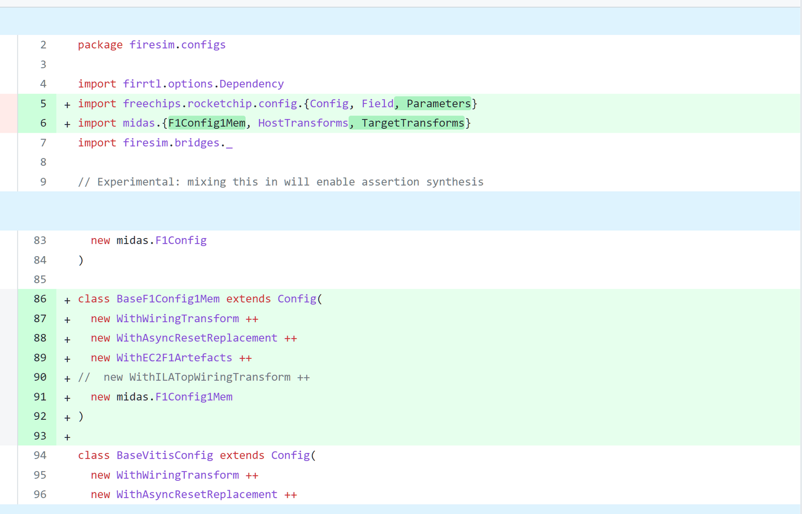The width and height of the screenshot is (812, 514).
Task: Click 'WithWiringTransform' on line 95
Action: point(178,475)
